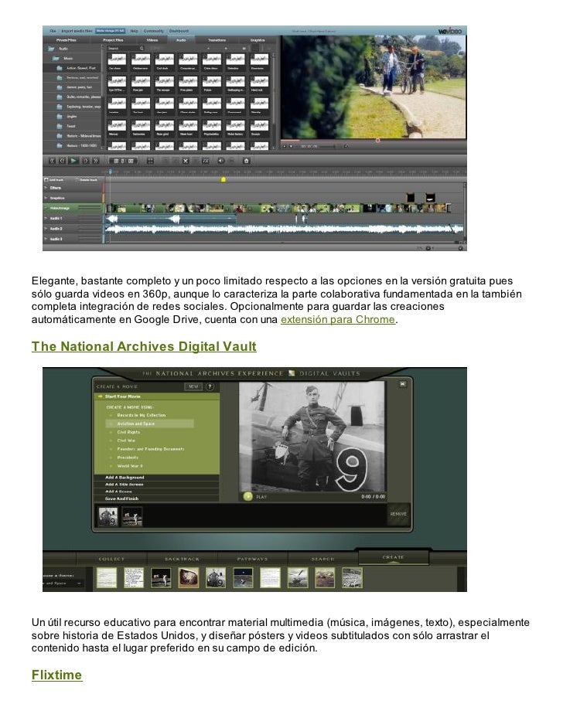Switch to the Videos tab

tap(152, 40)
